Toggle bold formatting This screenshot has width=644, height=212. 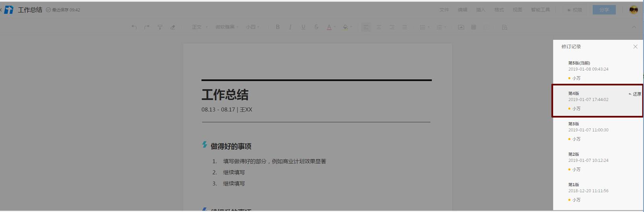click(x=277, y=27)
